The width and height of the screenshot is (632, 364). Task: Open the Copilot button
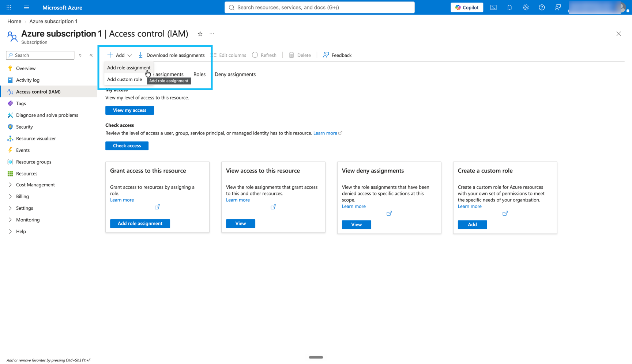click(x=467, y=7)
